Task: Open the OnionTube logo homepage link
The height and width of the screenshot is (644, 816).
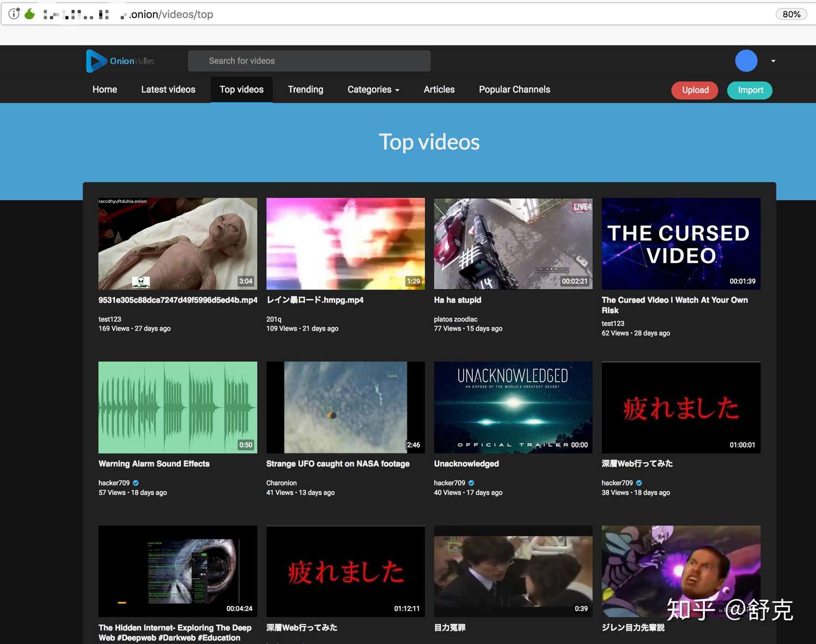Action: [x=120, y=61]
